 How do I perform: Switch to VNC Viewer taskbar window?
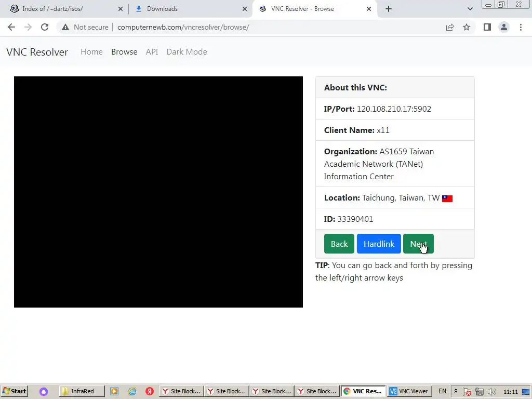(x=409, y=391)
